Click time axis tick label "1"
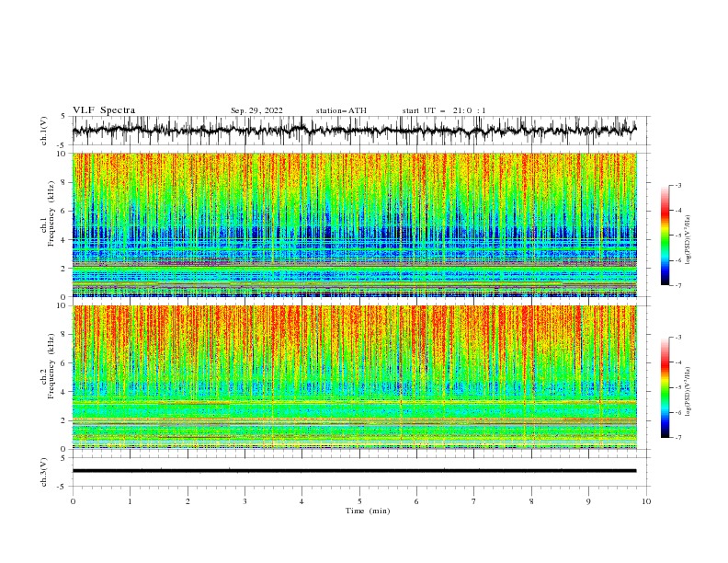 [x=130, y=501]
